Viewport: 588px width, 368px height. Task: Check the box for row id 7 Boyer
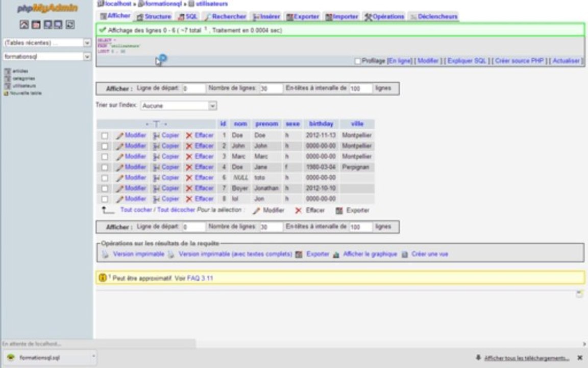click(105, 189)
